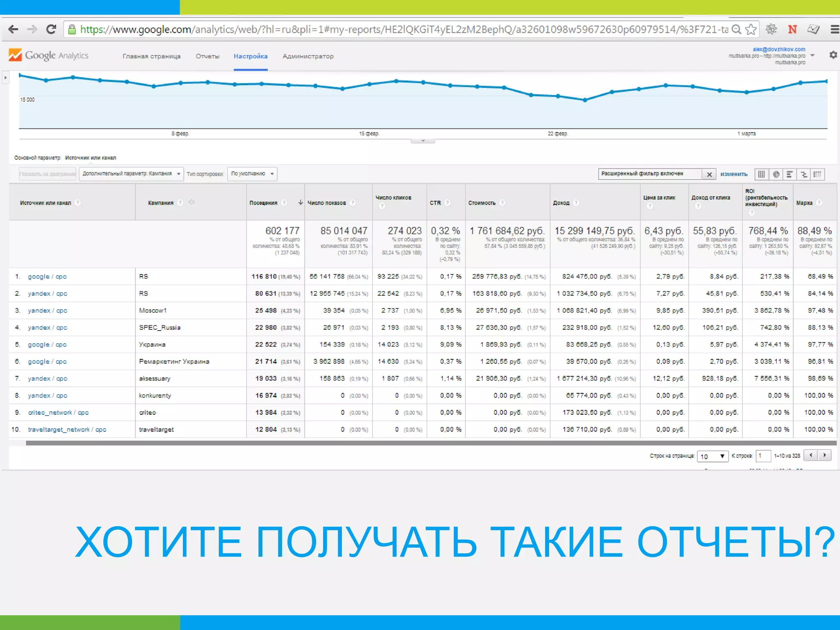The height and width of the screenshot is (630, 840).
Task: Open the sort type По умолчанию dropdown
Action: point(252,174)
